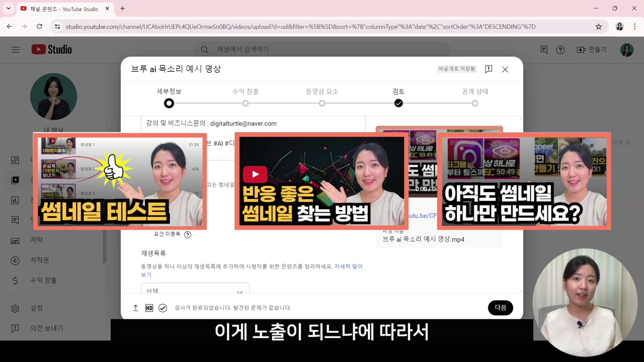The image size is (644, 362).
Task: Click the search magnifier icon
Action: pyautogui.click(x=205, y=49)
